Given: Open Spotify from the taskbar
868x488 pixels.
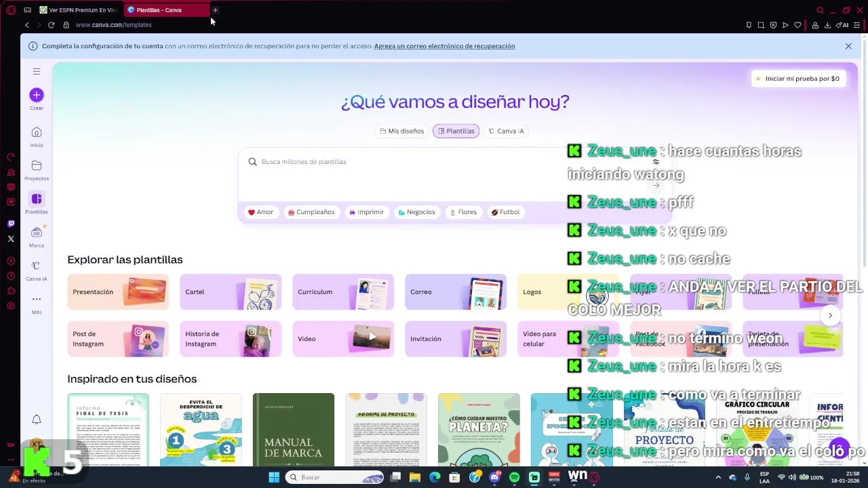Looking at the screenshot, I should [x=514, y=477].
